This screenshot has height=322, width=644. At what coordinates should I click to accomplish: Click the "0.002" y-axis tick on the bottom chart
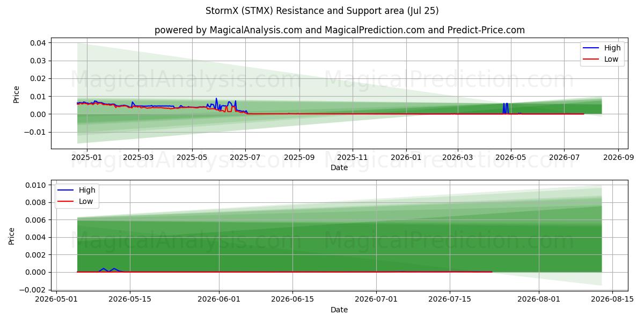37,255
